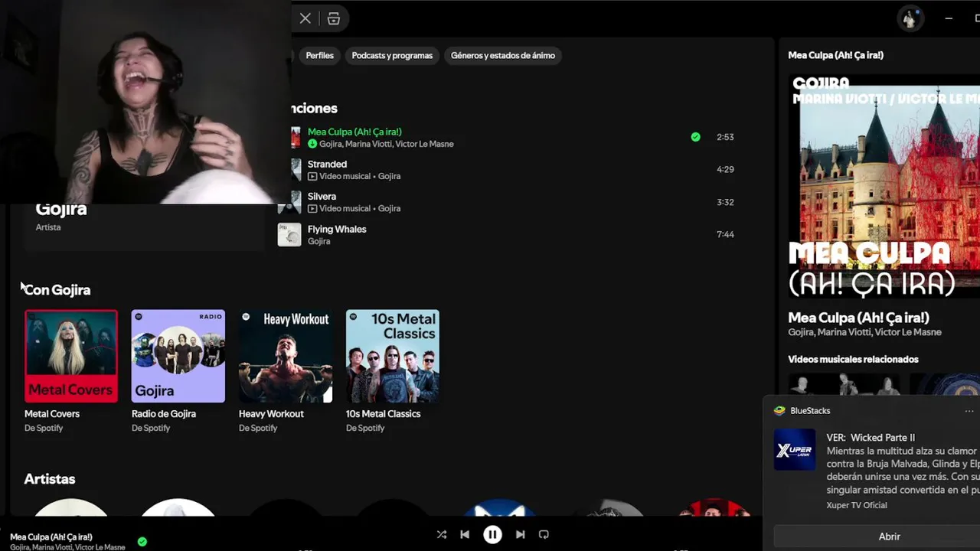Click the 2:53 duration of Mea Culpa

click(x=725, y=137)
